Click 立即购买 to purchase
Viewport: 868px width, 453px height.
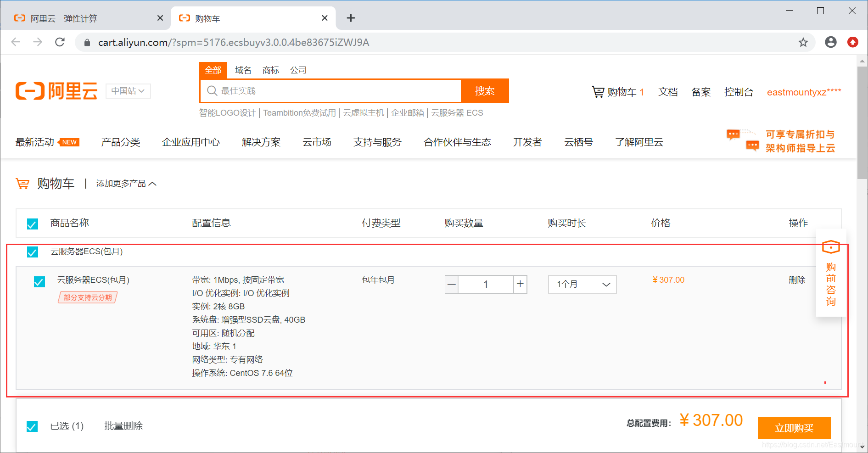tap(794, 428)
